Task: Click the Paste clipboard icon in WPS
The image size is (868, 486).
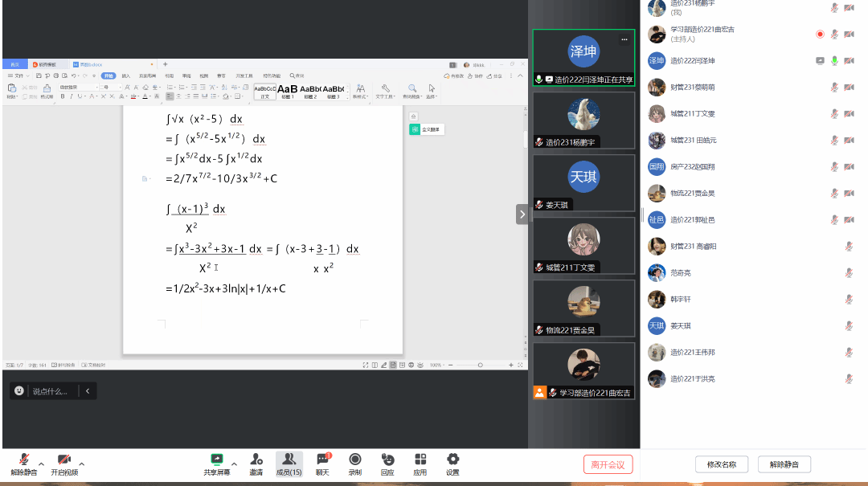Action: click(11, 88)
